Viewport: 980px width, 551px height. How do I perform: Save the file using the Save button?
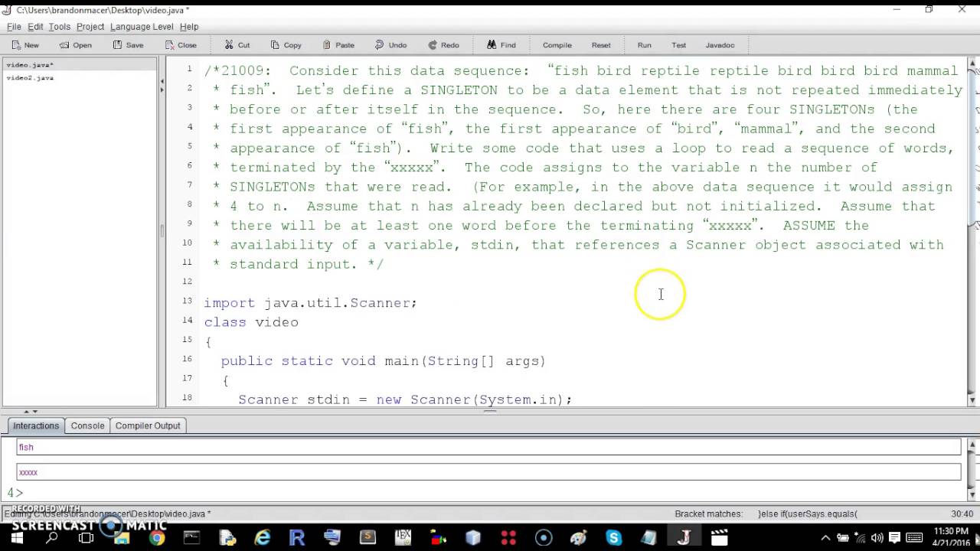coord(128,45)
